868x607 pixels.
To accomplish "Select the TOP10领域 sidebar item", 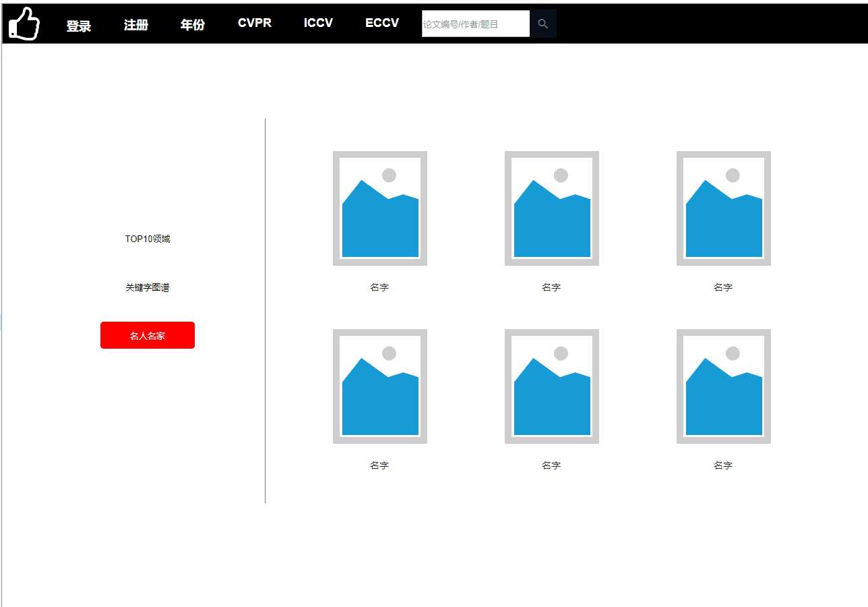I will click(x=148, y=239).
